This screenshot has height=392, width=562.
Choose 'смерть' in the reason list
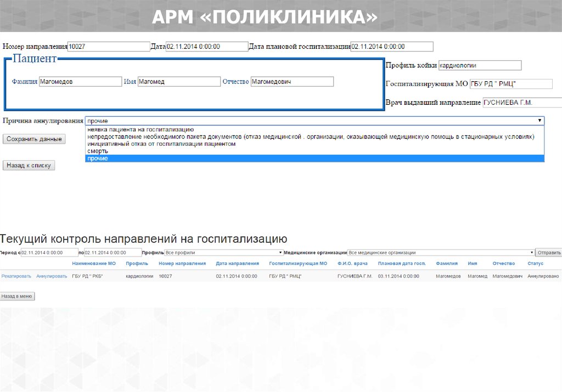(98, 151)
